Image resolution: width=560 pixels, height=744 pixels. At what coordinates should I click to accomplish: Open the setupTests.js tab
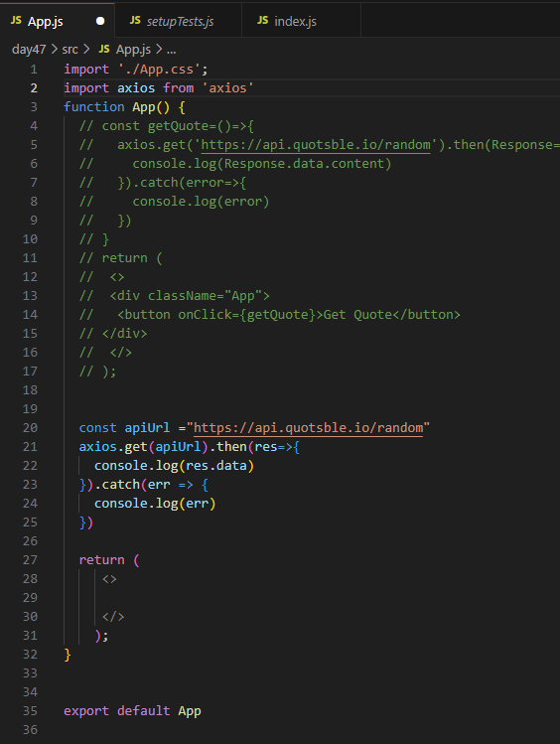[179, 21]
